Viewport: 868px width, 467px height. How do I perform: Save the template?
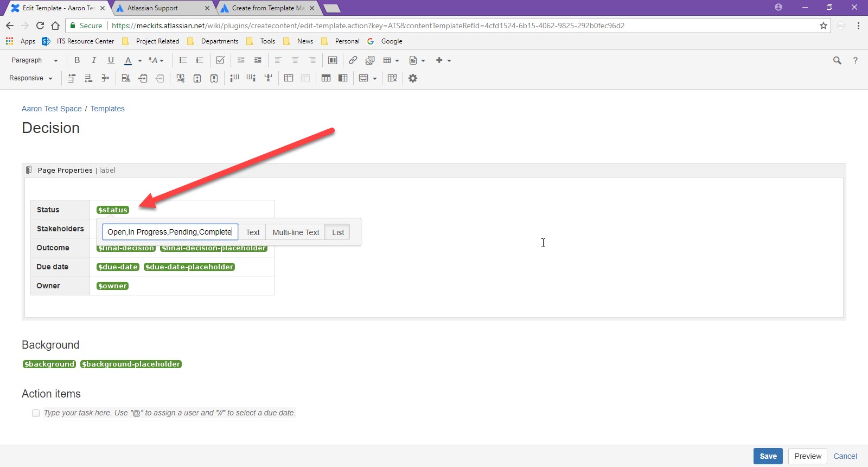768,456
